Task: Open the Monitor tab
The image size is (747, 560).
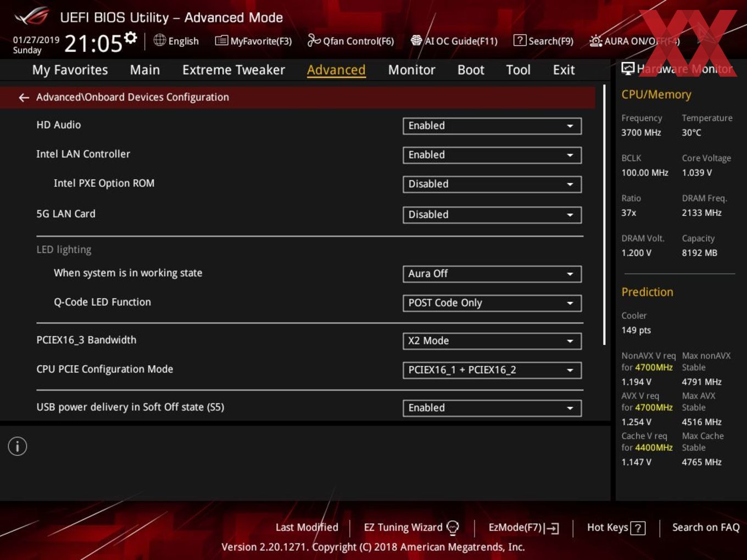Action: pos(411,70)
